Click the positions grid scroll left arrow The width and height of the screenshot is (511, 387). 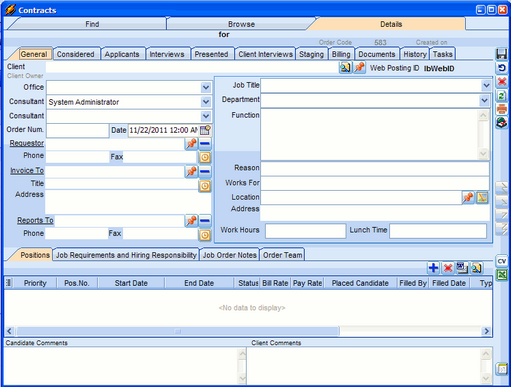coord(9,331)
